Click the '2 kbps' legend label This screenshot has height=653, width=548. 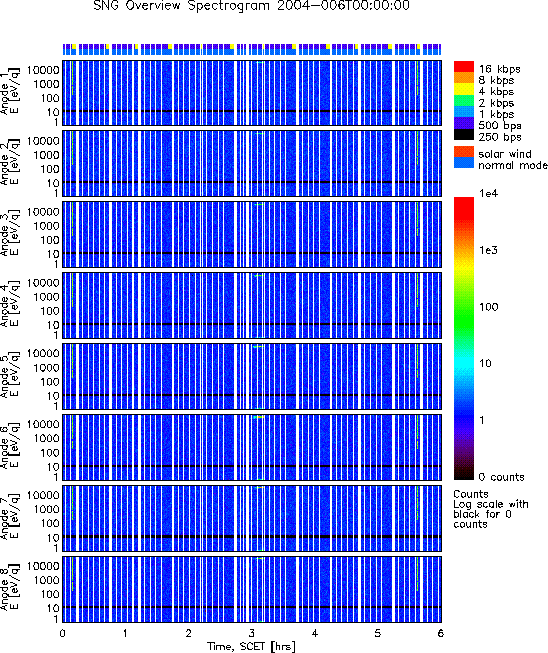pyautogui.click(x=496, y=103)
